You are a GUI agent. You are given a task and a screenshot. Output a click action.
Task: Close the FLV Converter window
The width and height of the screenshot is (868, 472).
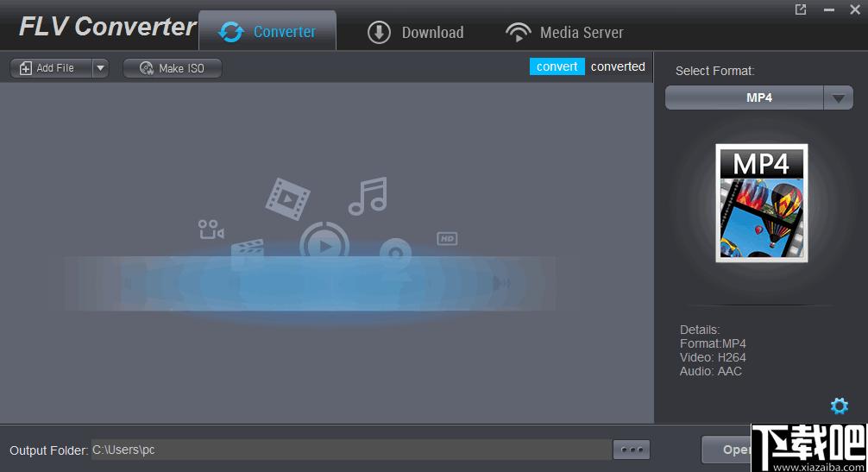coord(855,9)
